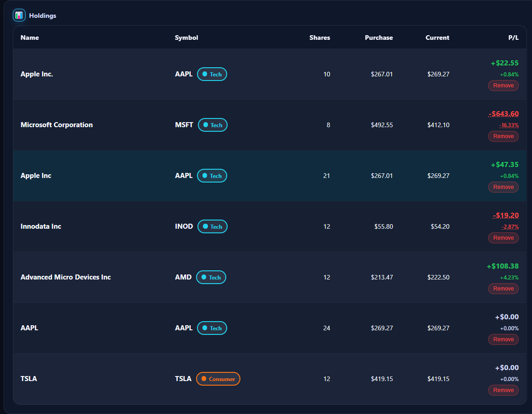Remove the Microsoft Corporation holding
This screenshot has height=414, width=532.
coord(503,136)
